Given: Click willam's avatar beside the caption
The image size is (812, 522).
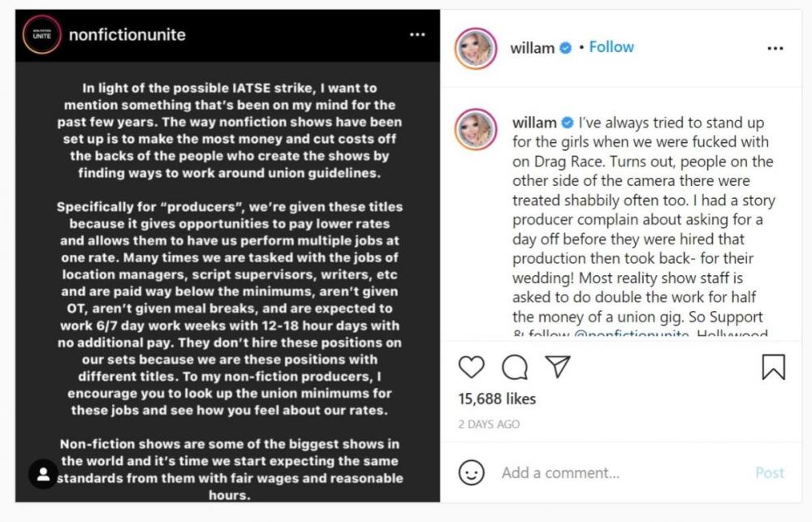Looking at the screenshot, I should point(476,129).
